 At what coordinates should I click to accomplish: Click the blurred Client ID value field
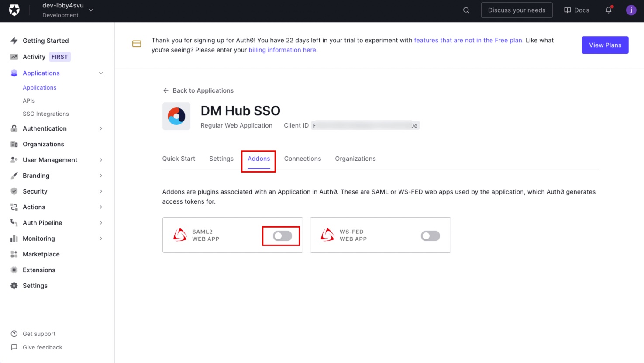pyautogui.click(x=365, y=125)
